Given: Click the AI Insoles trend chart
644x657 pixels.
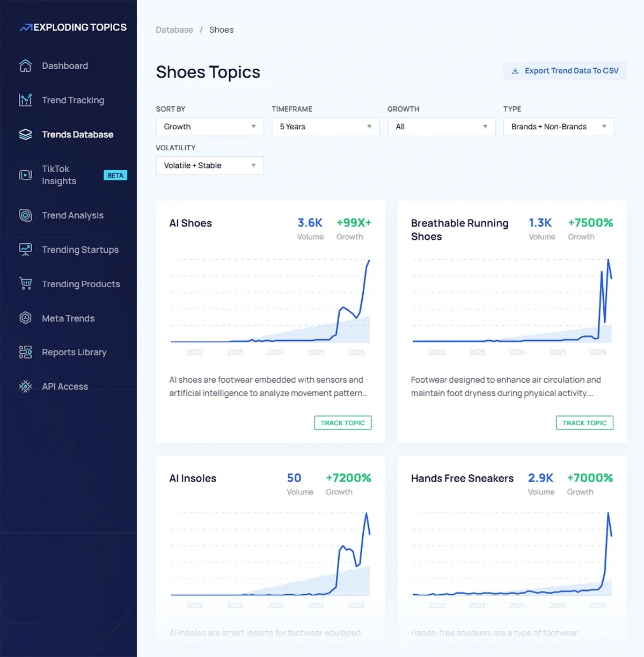Looking at the screenshot, I should tap(270, 554).
